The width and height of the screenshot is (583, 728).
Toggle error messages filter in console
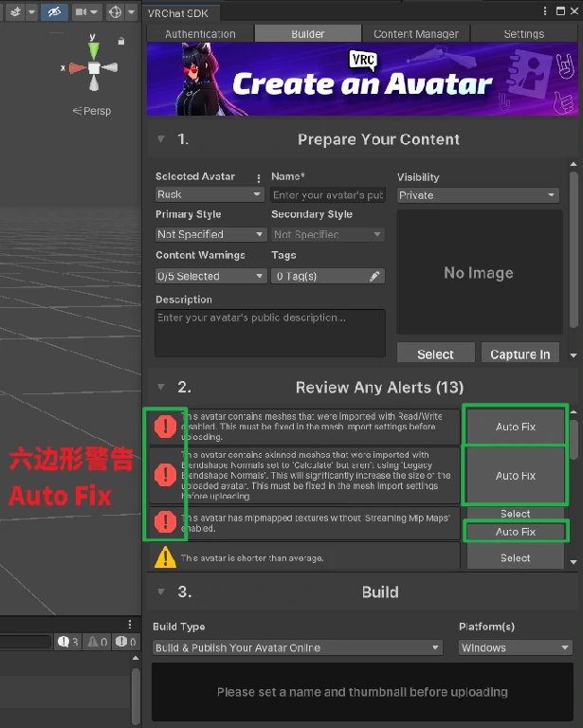[x=123, y=642]
